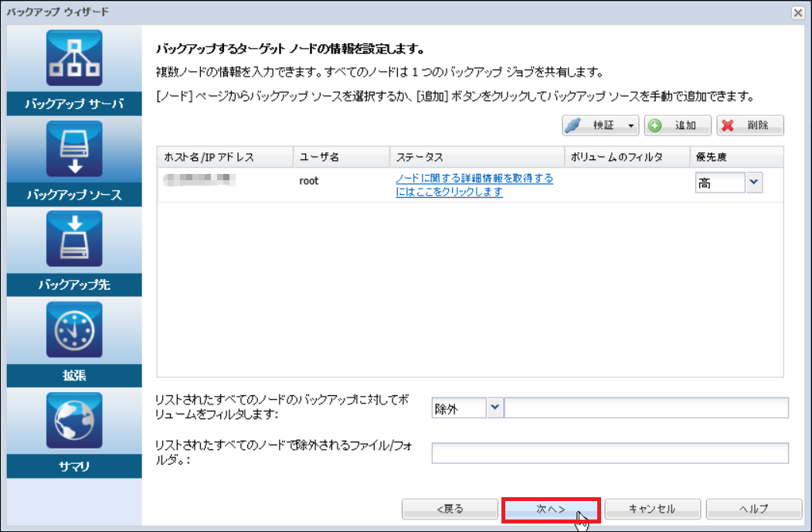Viewport: 812px width, 532px height.
Task: Select the Backup Destination disk icon
Action: [x=74, y=239]
